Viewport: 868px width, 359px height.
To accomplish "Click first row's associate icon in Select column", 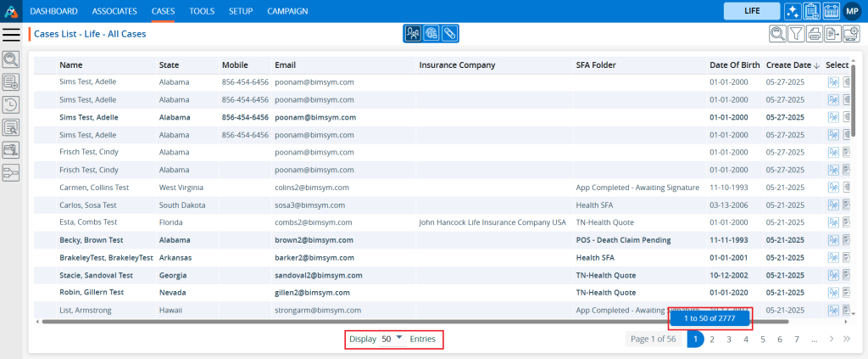I will (832, 82).
